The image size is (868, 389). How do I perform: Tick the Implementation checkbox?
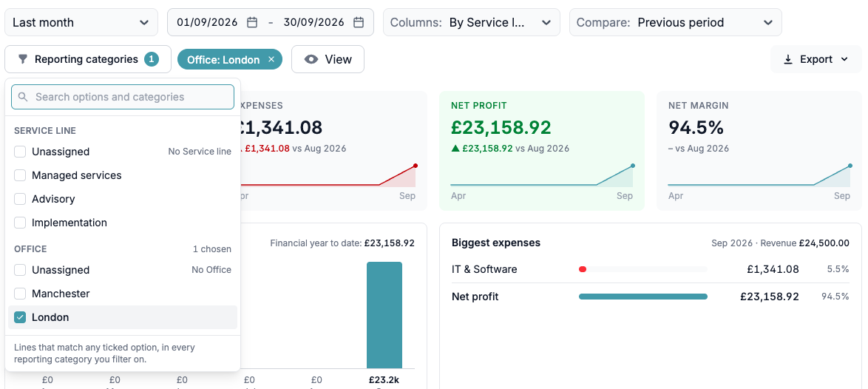pyautogui.click(x=20, y=223)
